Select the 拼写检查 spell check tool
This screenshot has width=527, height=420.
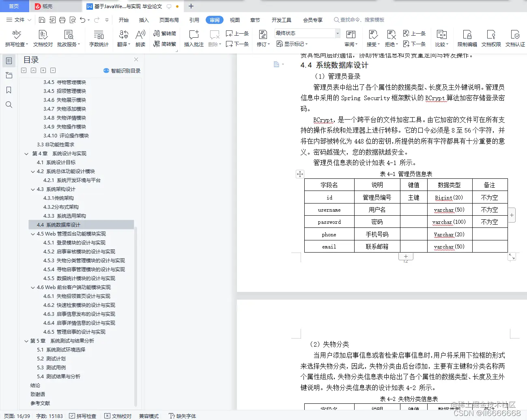pyautogui.click(x=16, y=39)
